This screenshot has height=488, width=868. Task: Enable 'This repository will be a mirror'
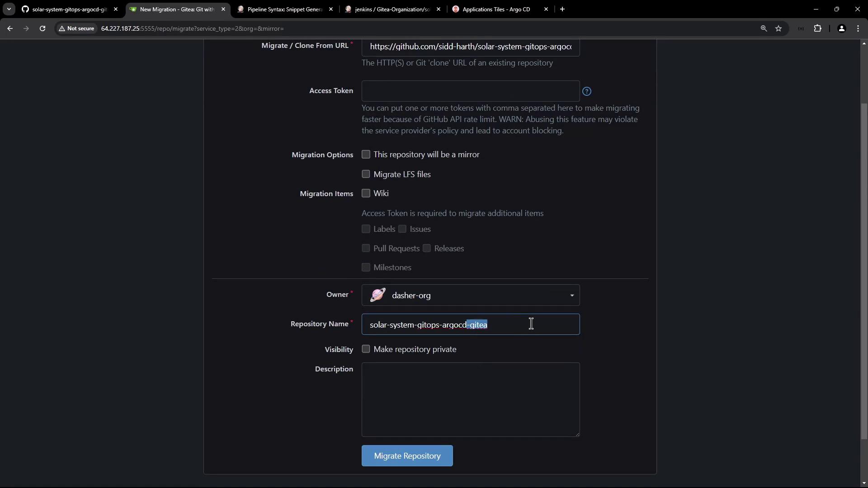click(x=366, y=155)
